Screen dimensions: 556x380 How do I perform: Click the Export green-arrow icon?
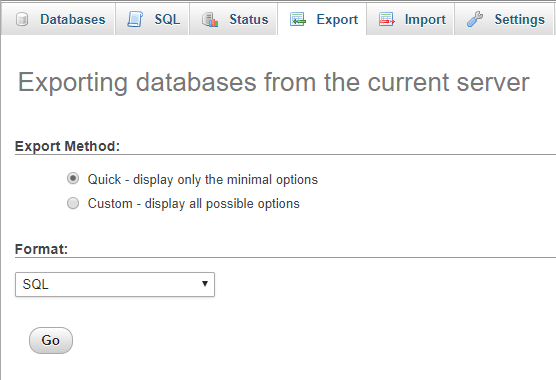tap(298, 19)
